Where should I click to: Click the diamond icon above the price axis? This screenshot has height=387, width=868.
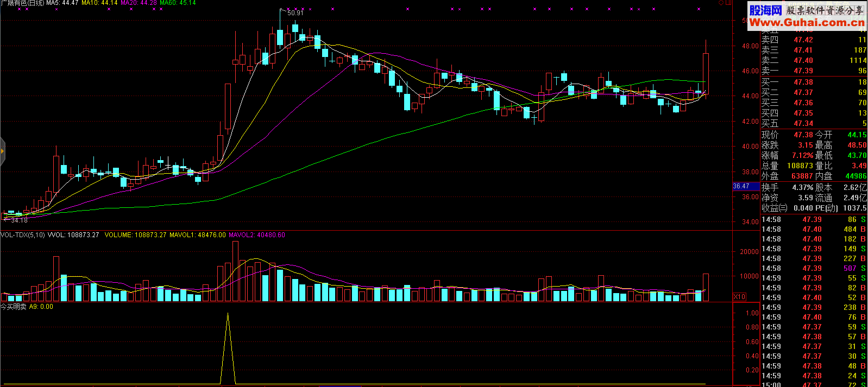coord(721,3)
